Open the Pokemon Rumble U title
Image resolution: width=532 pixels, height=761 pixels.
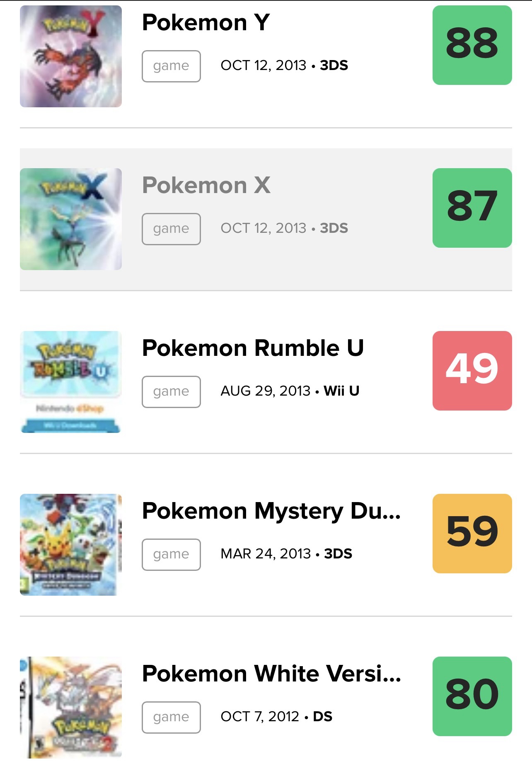[253, 348]
